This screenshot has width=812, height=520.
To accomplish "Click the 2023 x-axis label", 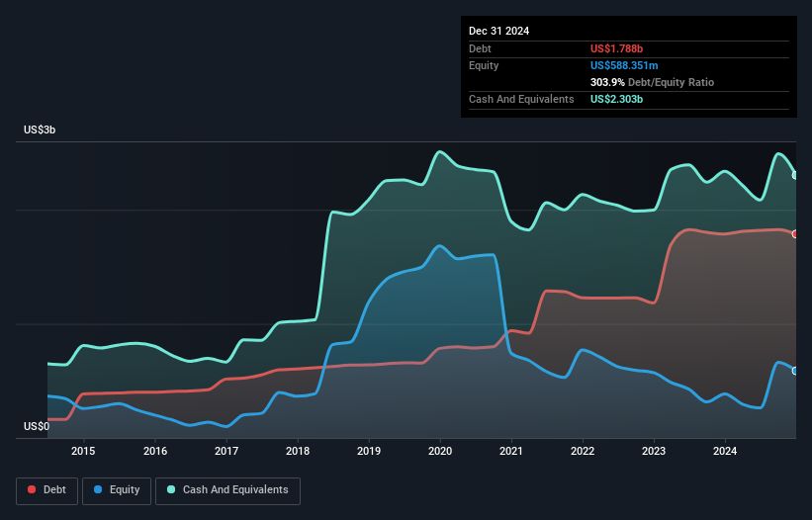I will point(654,451).
